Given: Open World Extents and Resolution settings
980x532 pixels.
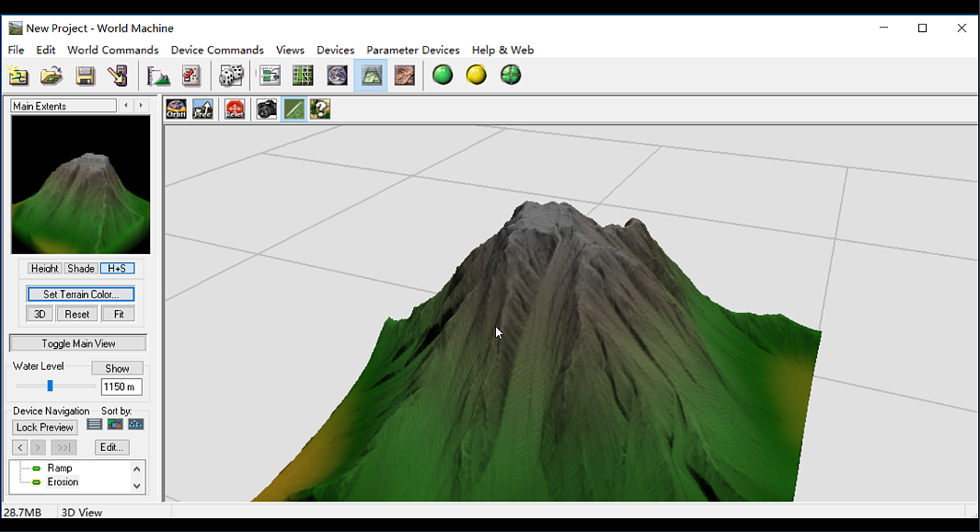Looking at the screenshot, I should [x=158, y=75].
